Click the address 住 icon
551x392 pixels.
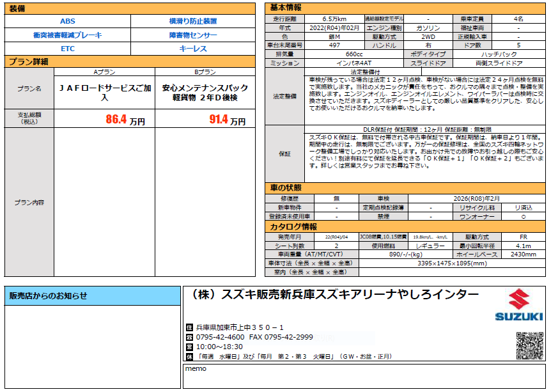[x=189, y=327]
